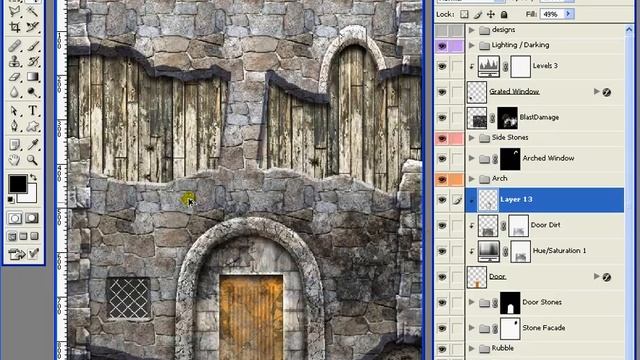Select the Path Selection tool

(14, 111)
